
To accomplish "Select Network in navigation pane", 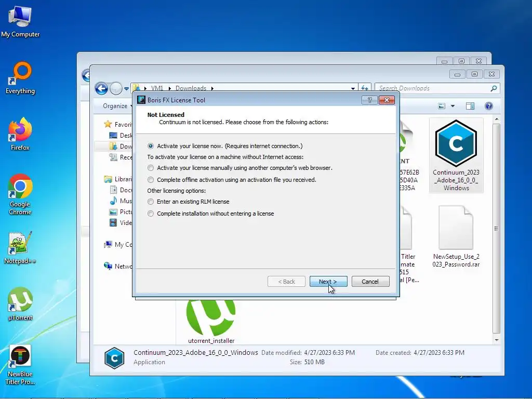I will (118, 266).
